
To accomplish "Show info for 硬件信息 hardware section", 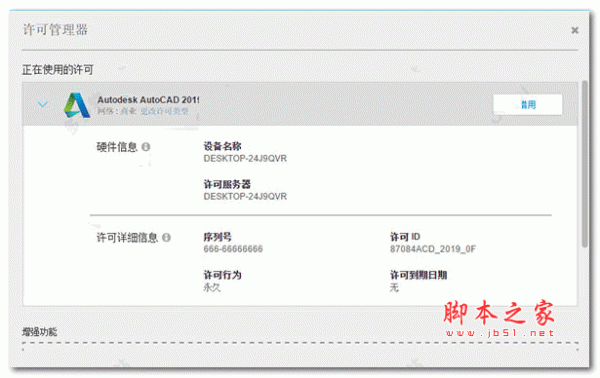I will [146, 147].
